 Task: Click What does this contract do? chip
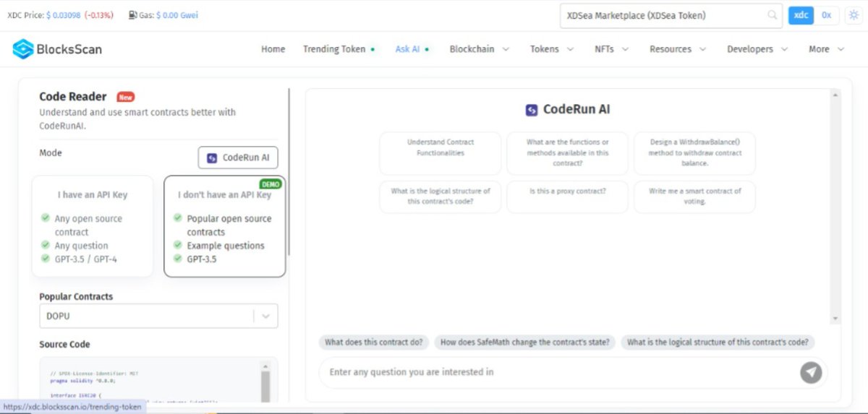(x=374, y=342)
